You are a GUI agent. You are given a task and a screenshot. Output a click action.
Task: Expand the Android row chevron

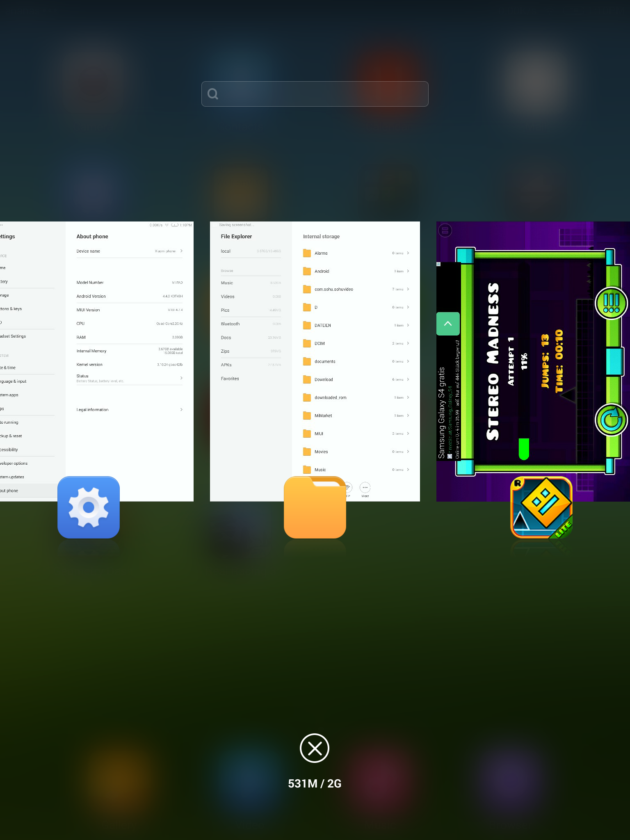[x=408, y=271]
